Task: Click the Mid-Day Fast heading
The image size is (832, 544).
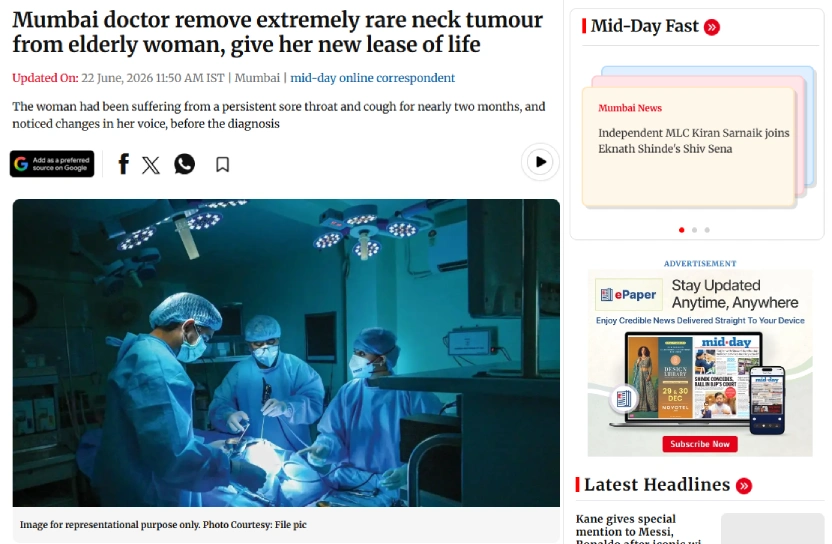Action: (x=645, y=26)
